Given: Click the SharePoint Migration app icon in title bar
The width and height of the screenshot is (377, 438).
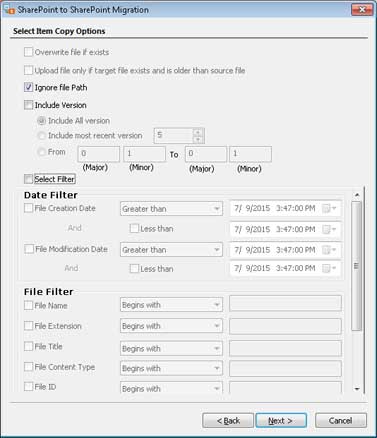Looking at the screenshot, I should click(9, 9).
